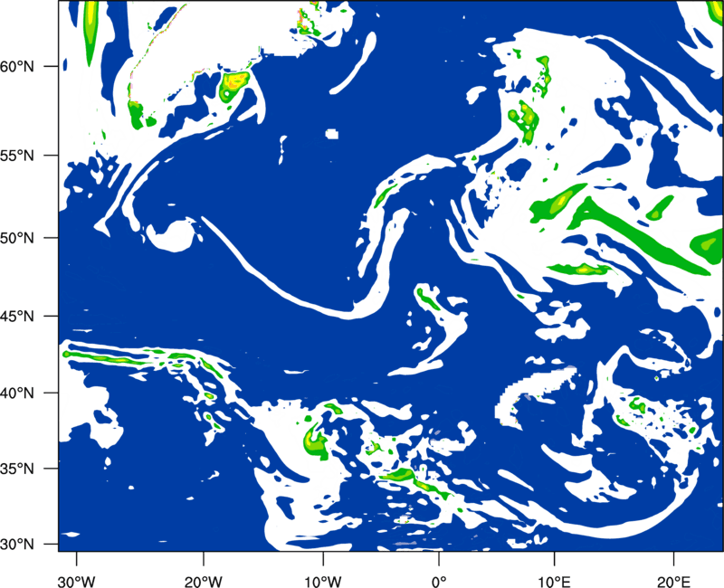Click the 30°W longitude label
Screen dimensions: 724x588
[76, 582]
